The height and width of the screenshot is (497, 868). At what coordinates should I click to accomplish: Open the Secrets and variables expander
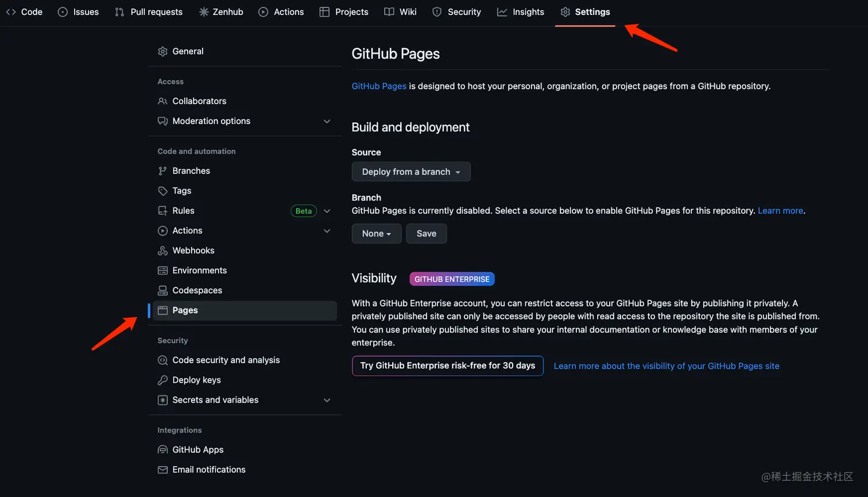pyautogui.click(x=327, y=400)
